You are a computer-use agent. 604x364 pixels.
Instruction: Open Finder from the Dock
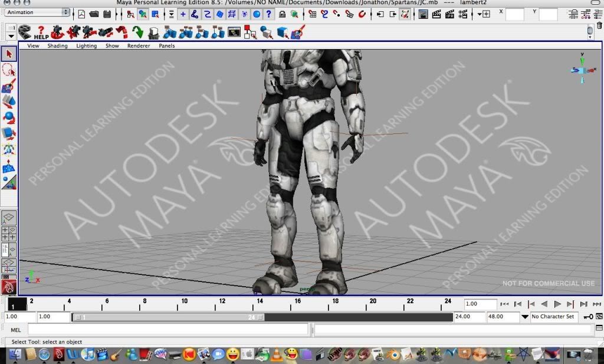click(x=15, y=355)
